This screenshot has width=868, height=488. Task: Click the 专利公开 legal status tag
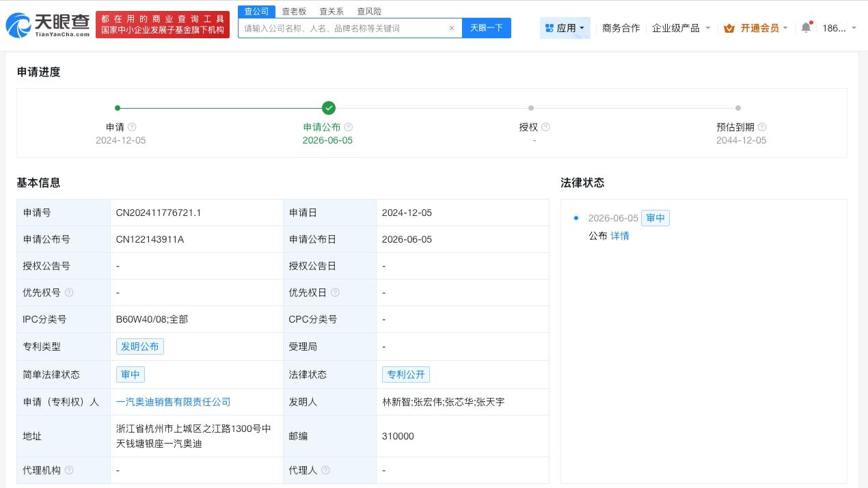coord(406,375)
